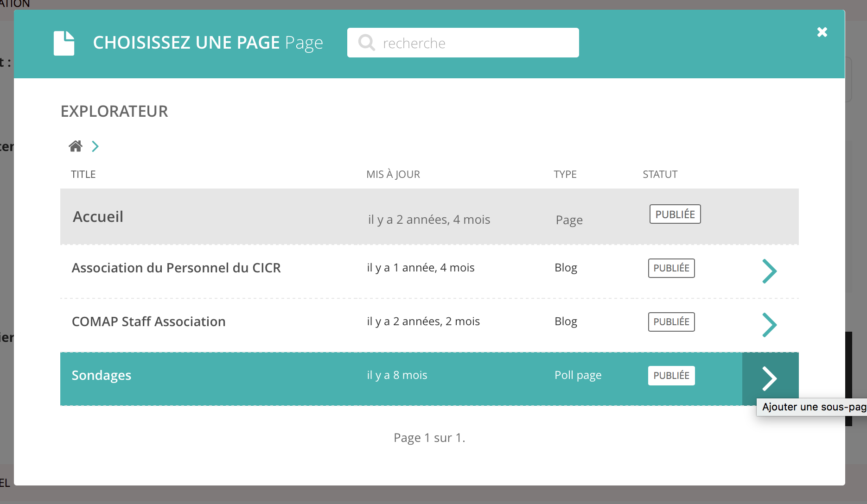Screen dimensions: 867x504
Task: Click the breadcrumb chevron next to home
Action: tap(95, 146)
